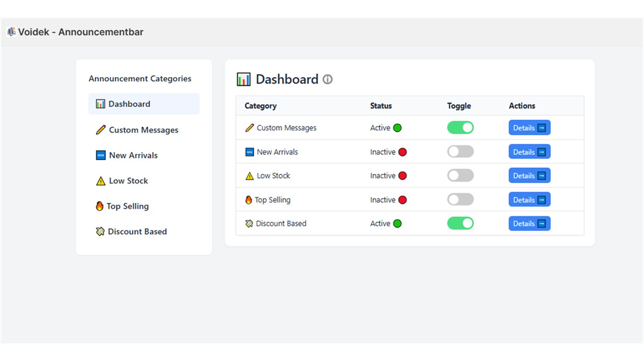This screenshot has height=362, width=644.
Task: Click the warning triangle icon for Low Stock
Action: point(99,181)
